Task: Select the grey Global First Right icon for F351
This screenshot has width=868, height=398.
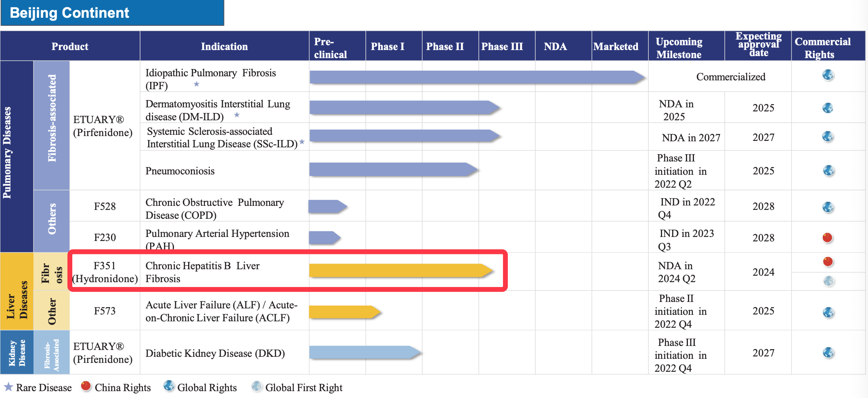Action: pyautogui.click(x=828, y=281)
